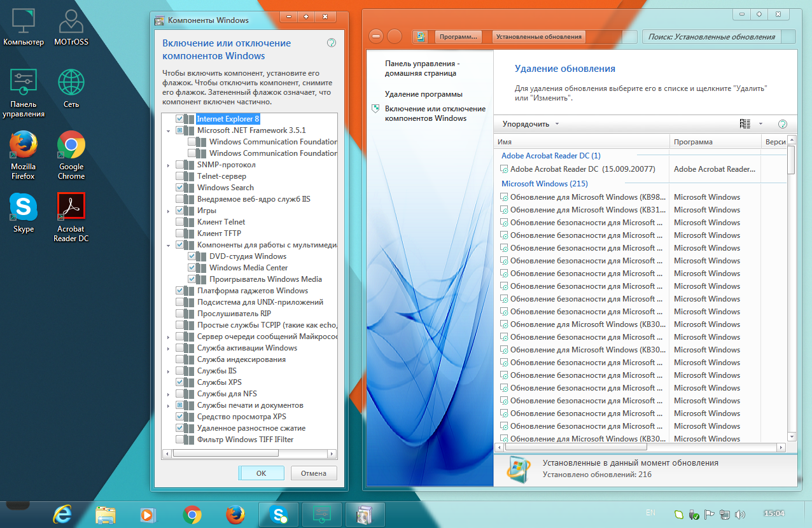Viewport: 812px width, 528px height.
Task: Open the Удаление программы link
Action: point(424,94)
